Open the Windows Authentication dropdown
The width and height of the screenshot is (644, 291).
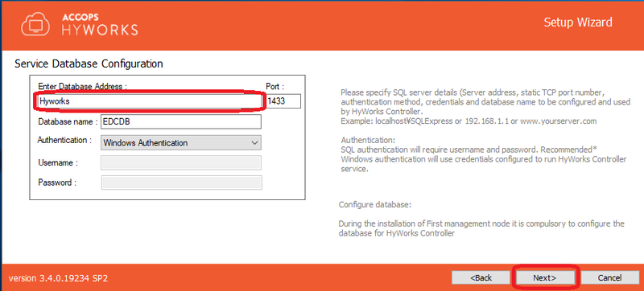(x=181, y=142)
